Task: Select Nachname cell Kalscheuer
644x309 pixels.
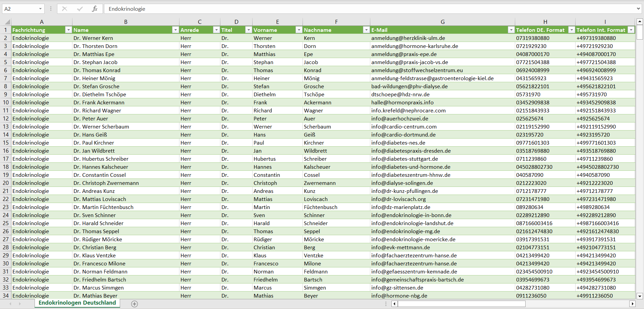Action: pyautogui.click(x=336, y=167)
